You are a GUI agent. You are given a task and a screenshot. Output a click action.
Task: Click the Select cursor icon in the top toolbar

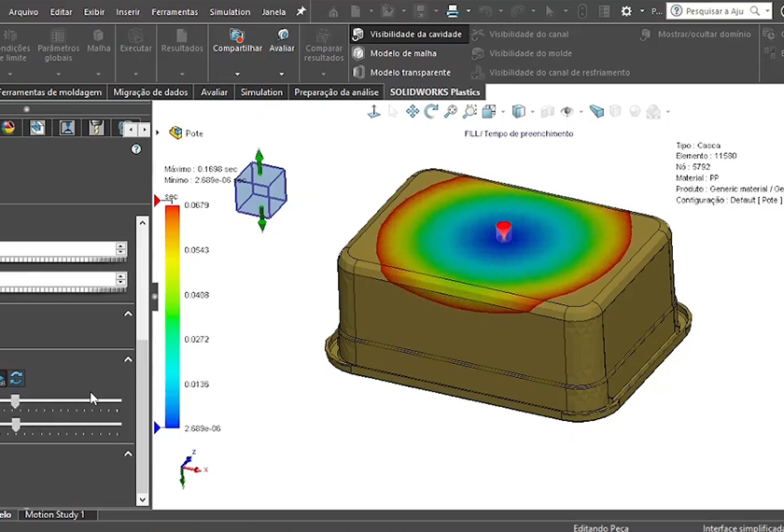[x=550, y=11]
